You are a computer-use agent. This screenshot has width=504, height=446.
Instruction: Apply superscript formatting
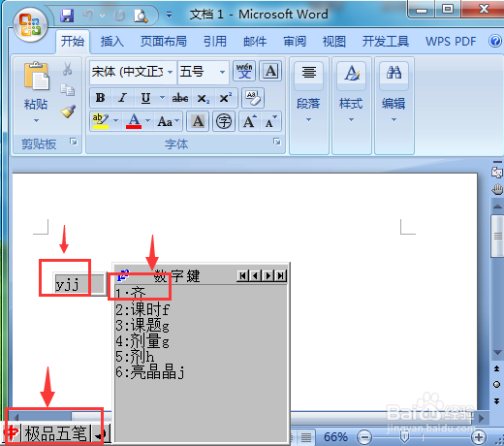[x=225, y=98]
